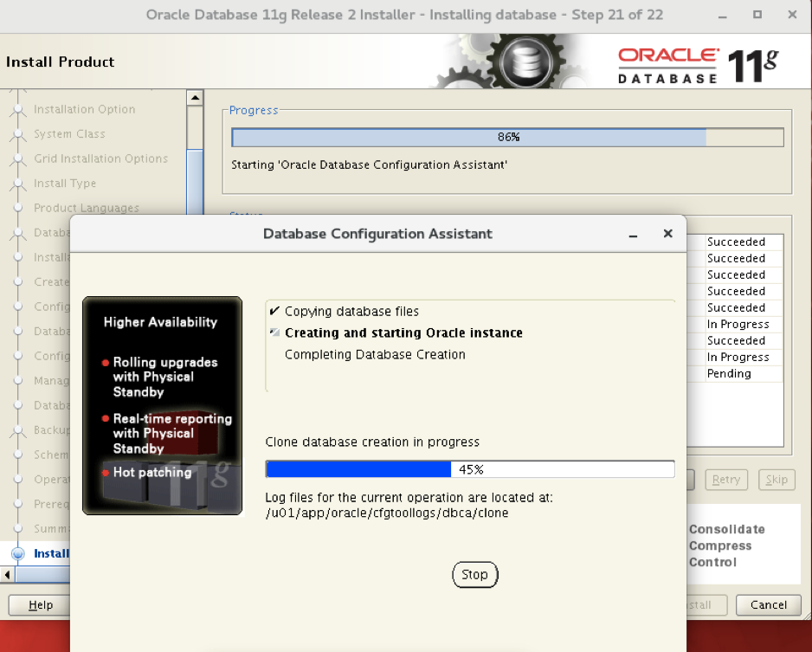This screenshot has height=652, width=812.
Task: Click the 45% clone progress bar
Action: (469, 469)
